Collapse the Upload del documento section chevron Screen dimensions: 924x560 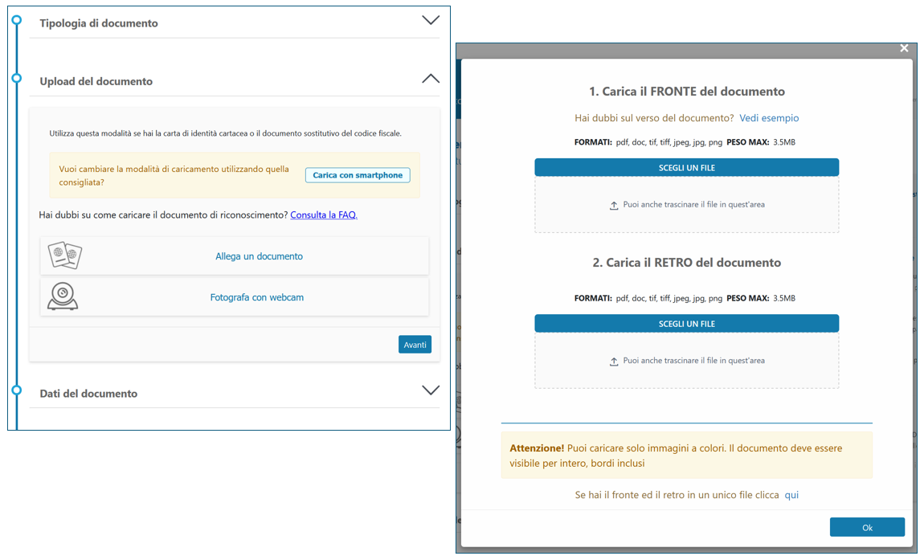click(431, 79)
